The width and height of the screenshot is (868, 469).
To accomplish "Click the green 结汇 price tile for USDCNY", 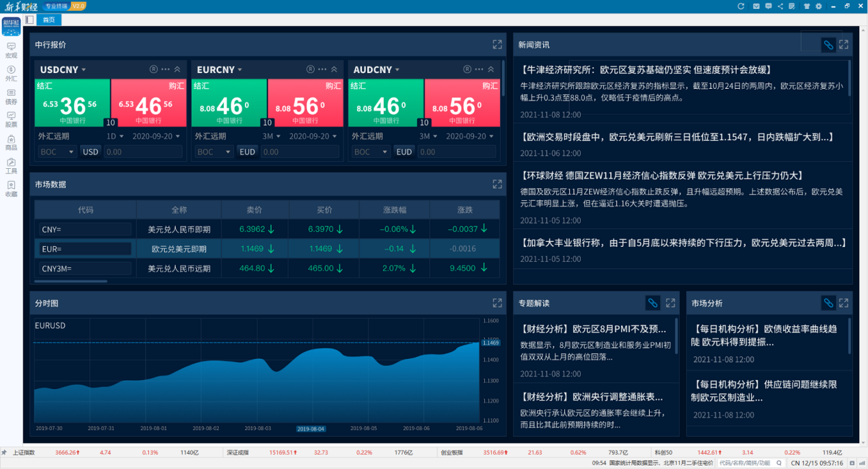I will 73,103.
